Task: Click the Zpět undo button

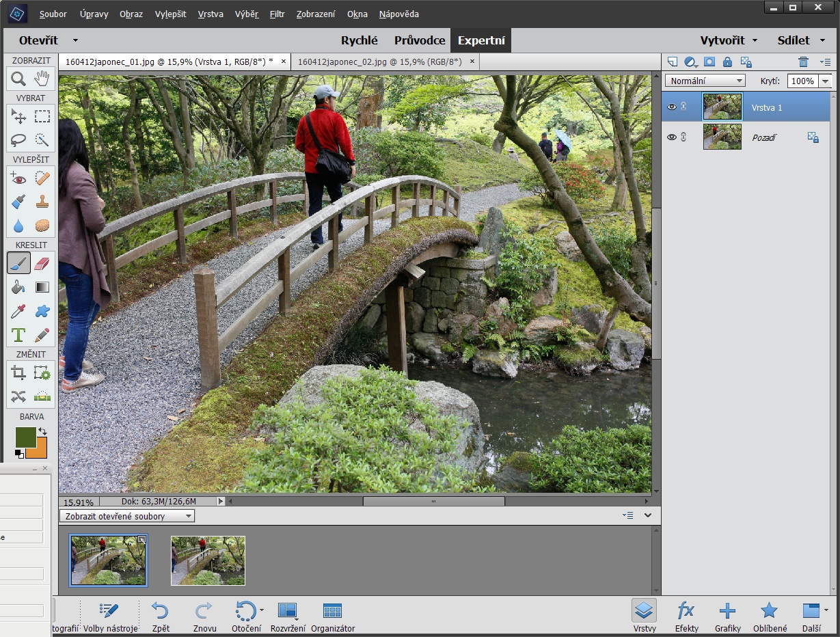Action: pos(161,616)
